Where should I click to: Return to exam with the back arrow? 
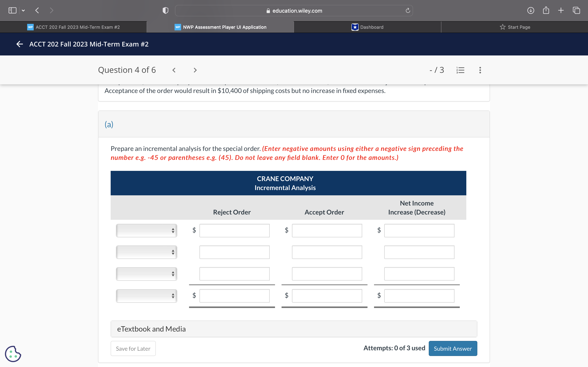point(19,44)
